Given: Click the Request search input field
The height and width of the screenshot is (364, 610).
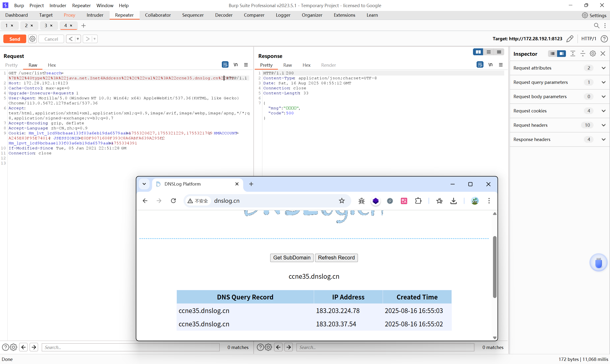Looking at the screenshot, I should point(131,347).
